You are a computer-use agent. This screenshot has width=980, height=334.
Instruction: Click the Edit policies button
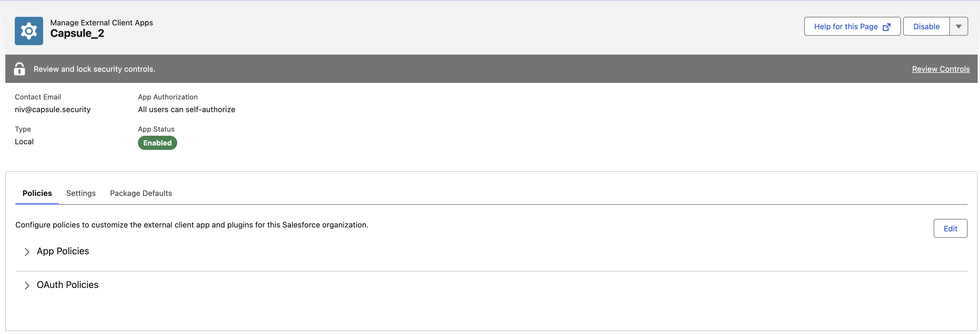click(x=950, y=228)
